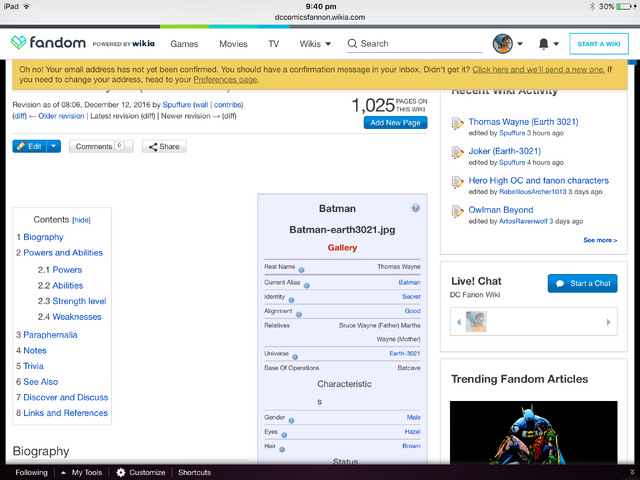Expand notifications dropdown arrow

(x=556, y=44)
